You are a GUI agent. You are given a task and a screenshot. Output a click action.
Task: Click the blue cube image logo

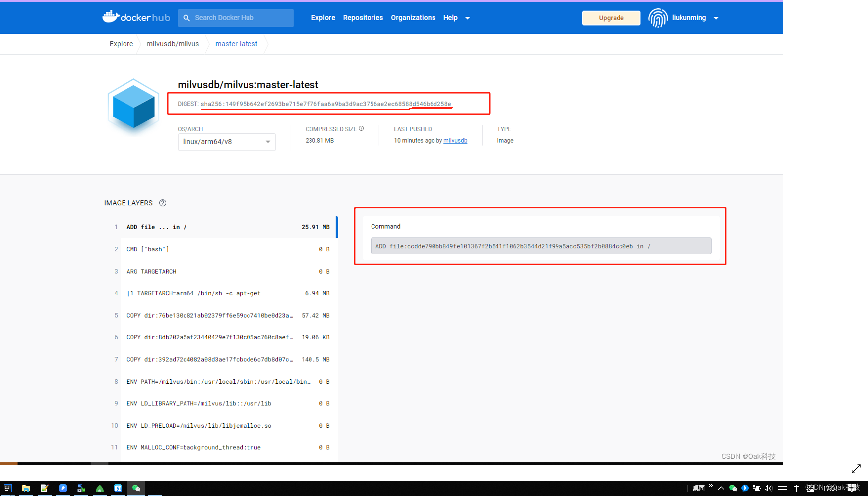coord(133,106)
